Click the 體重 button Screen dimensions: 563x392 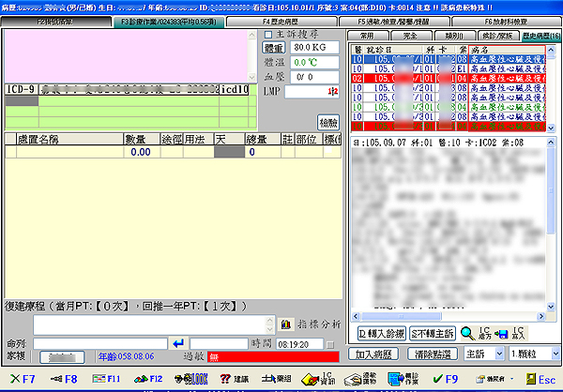pos(274,46)
